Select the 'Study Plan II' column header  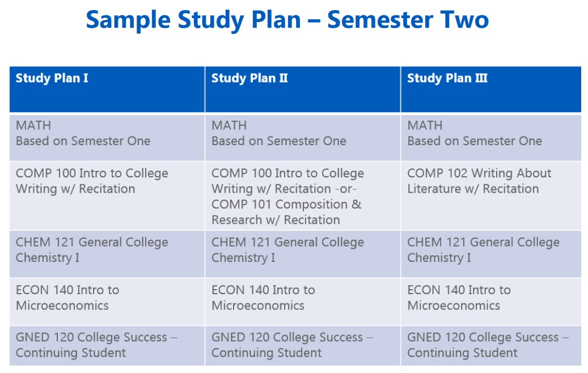(x=249, y=78)
